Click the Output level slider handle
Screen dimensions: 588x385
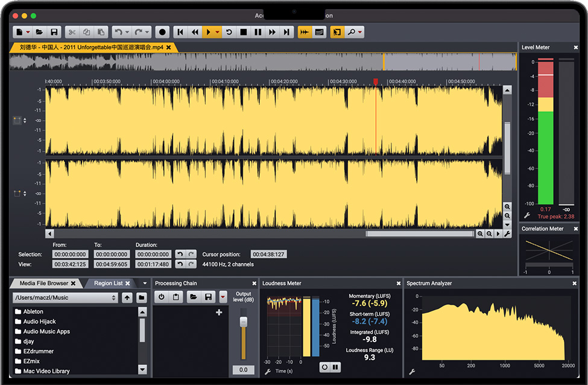(244, 323)
